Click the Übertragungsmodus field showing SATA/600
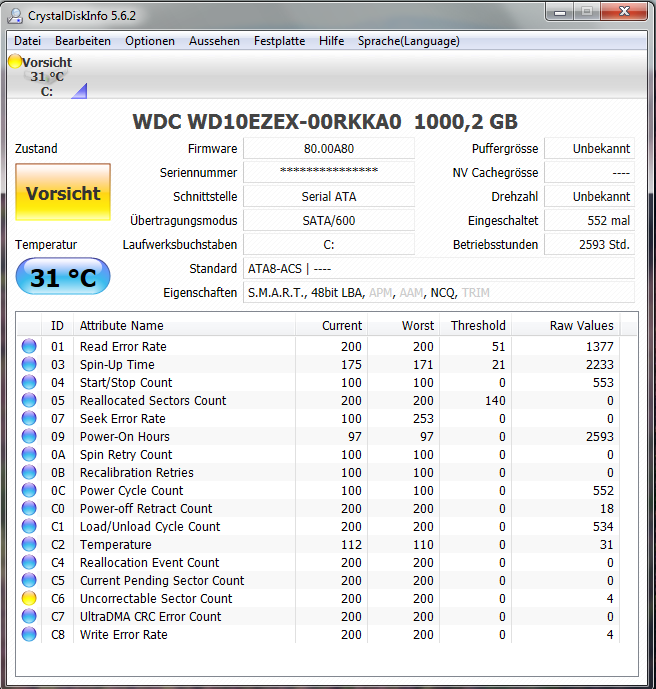 click(329, 221)
